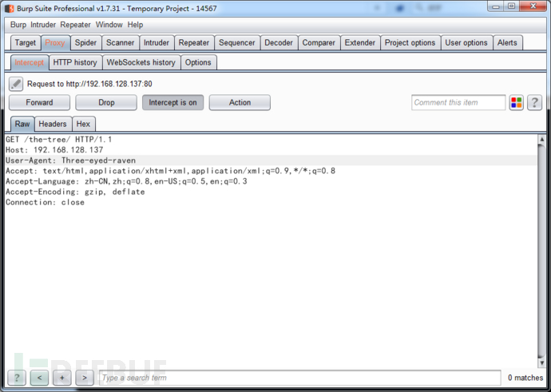Go to next search match
This screenshot has width=551, height=392.
tap(85, 378)
